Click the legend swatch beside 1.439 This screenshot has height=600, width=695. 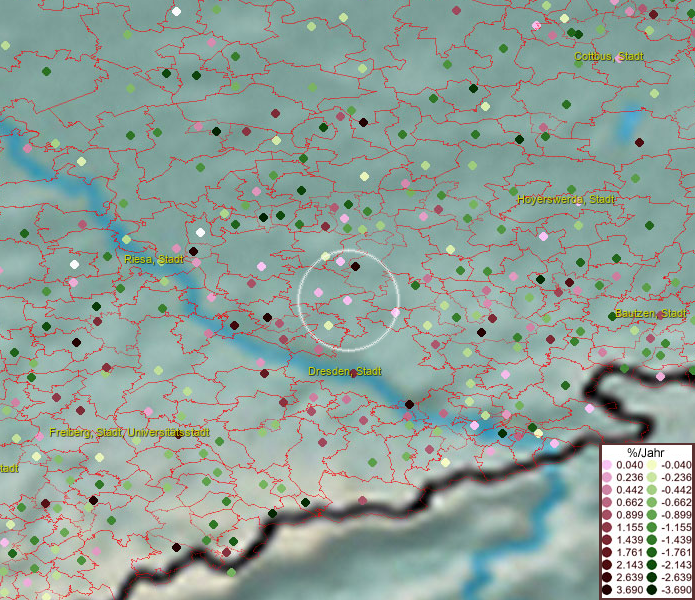point(607,540)
